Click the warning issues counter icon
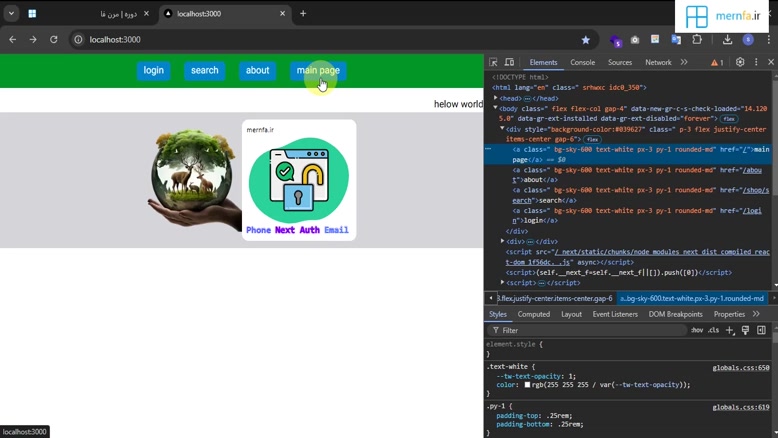 pyautogui.click(x=717, y=62)
